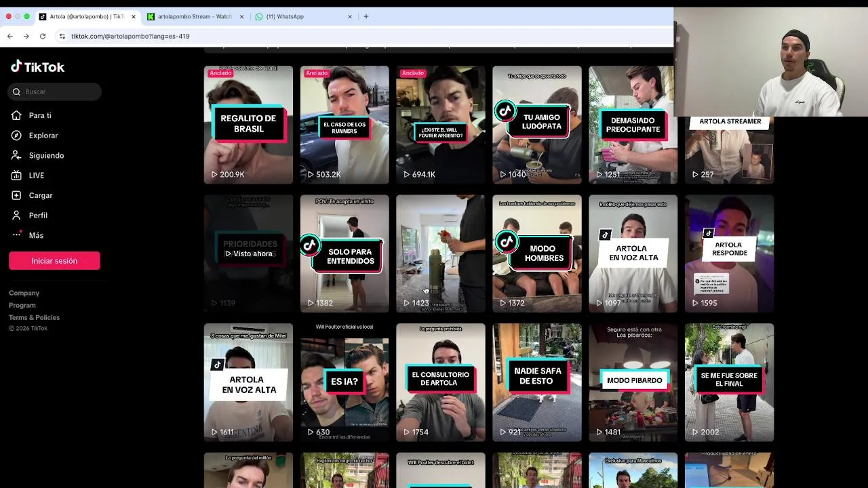Open Artola en voz alta video with 1097 views
Screen dimensions: 868x488
[x=633, y=253]
